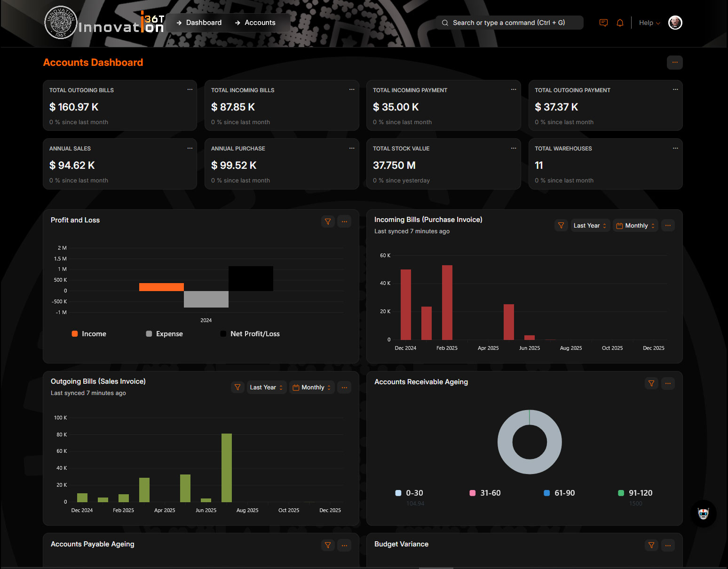Click the Innovation 36T logo
The width and height of the screenshot is (728, 569).
tap(104, 23)
